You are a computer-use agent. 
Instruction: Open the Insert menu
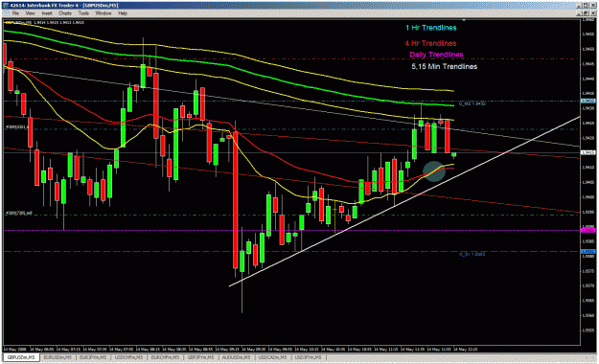[47, 13]
